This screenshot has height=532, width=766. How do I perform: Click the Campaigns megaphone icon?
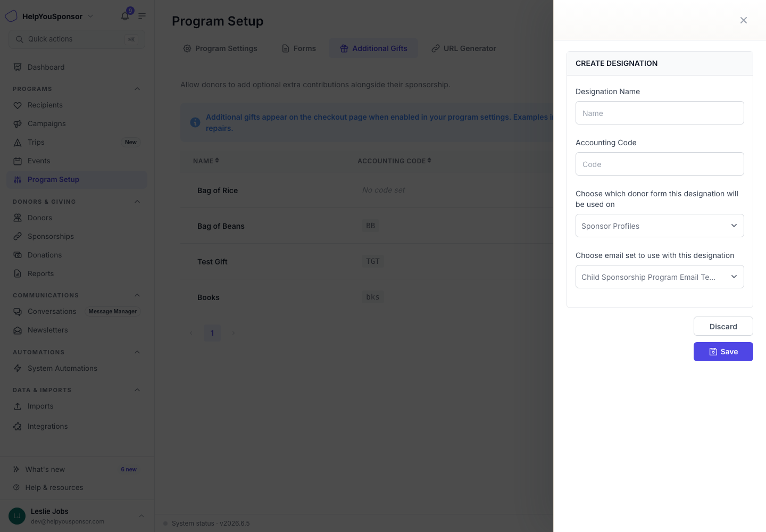[18, 124]
